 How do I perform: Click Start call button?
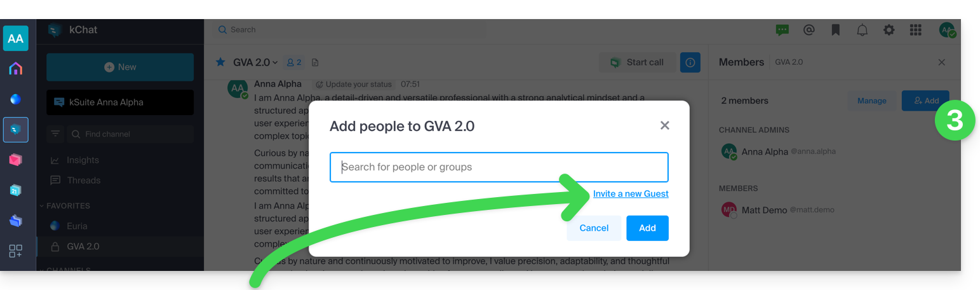click(x=636, y=62)
